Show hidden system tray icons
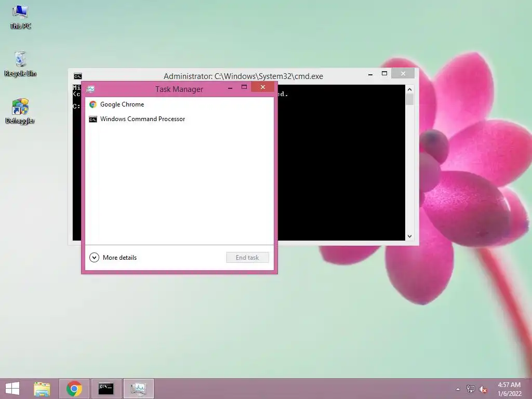 458,389
